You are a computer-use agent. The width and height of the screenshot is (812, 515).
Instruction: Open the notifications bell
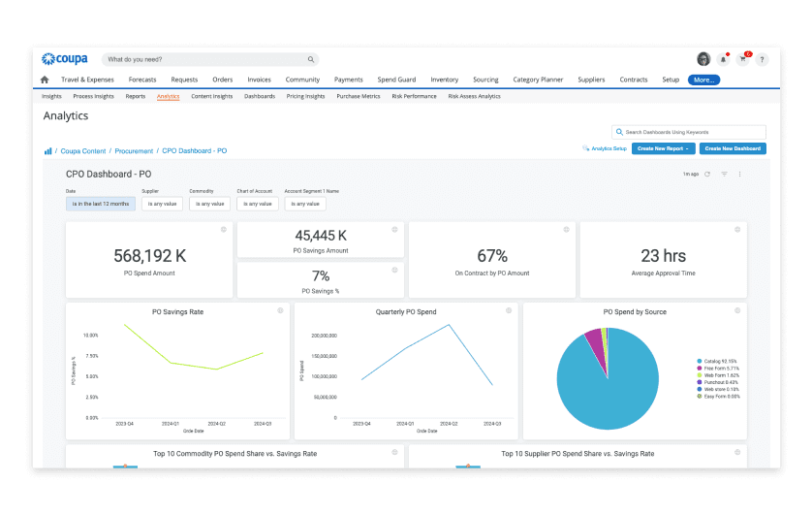[x=723, y=60]
